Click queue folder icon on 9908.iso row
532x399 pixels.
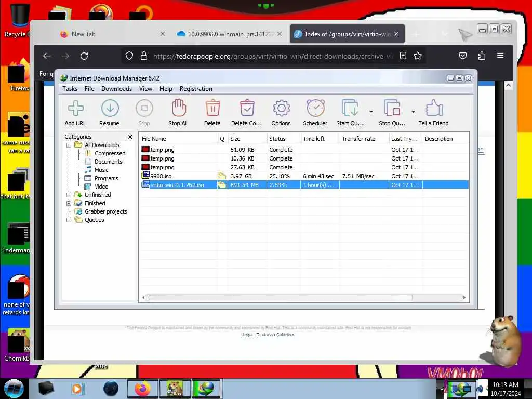click(x=222, y=176)
